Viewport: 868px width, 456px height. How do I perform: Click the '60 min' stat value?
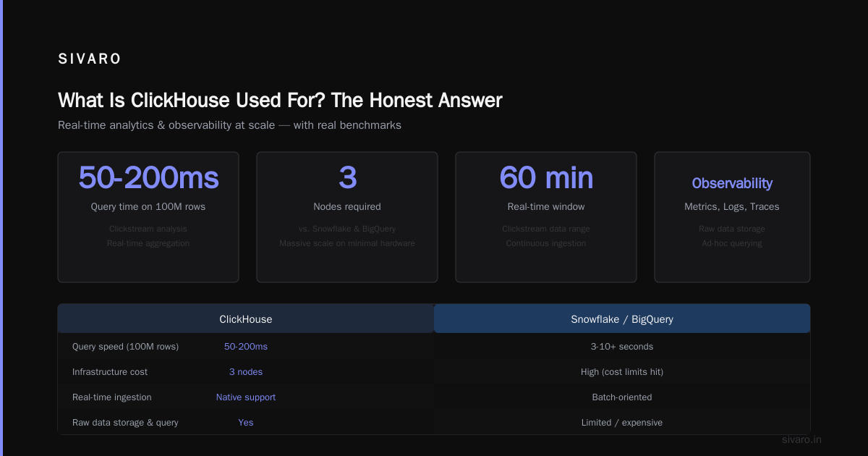click(x=546, y=177)
